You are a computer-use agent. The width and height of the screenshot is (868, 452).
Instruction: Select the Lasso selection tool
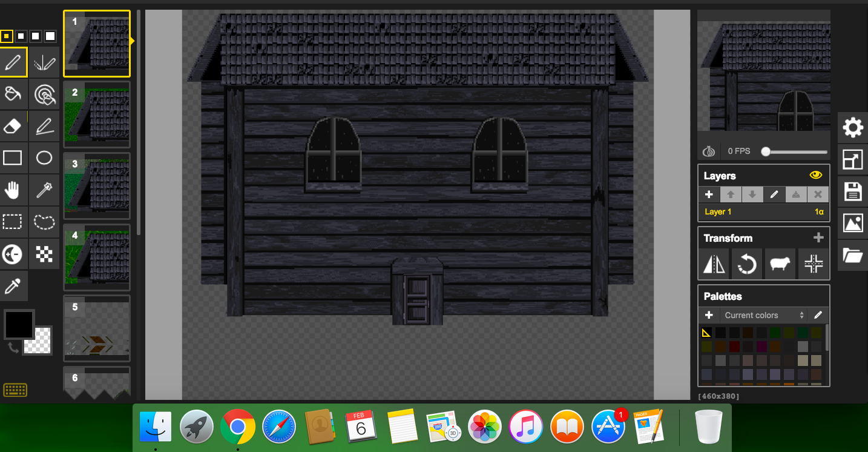[45, 222]
